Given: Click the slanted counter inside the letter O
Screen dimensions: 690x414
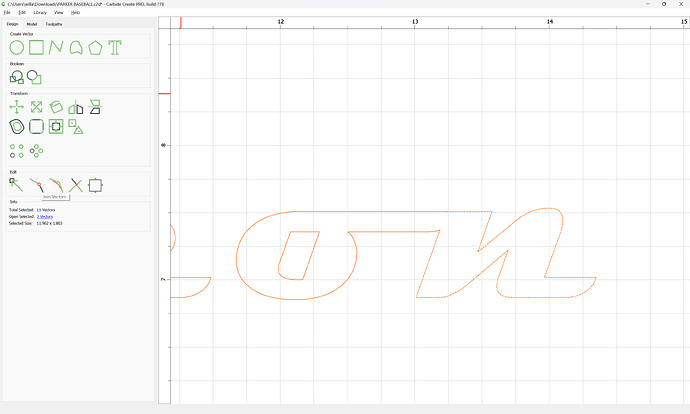Looking at the screenshot, I should (x=299, y=255).
